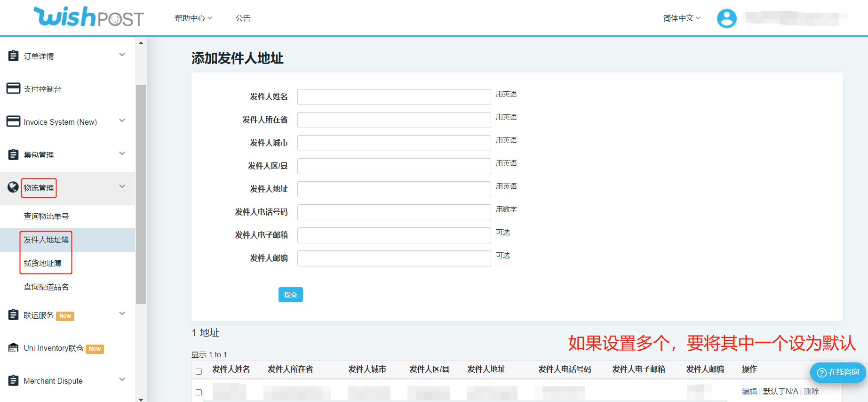The width and height of the screenshot is (868, 402).
Task: Click the sidebar scroll up arrow
Action: pos(141,43)
